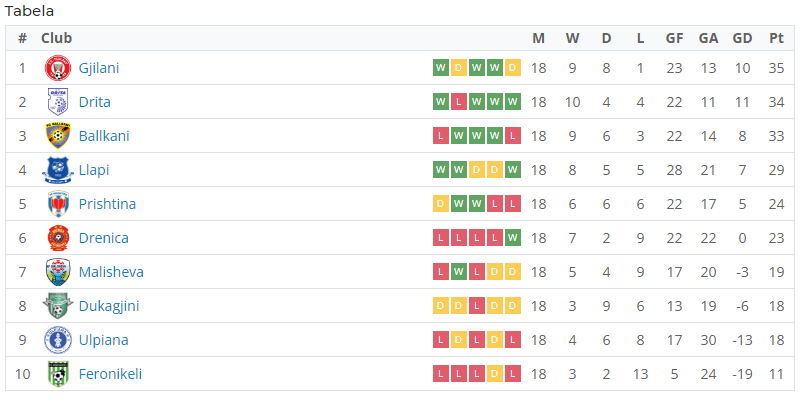804x404 pixels.
Task: Go to the Feronikeli club link
Action: (110, 374)
